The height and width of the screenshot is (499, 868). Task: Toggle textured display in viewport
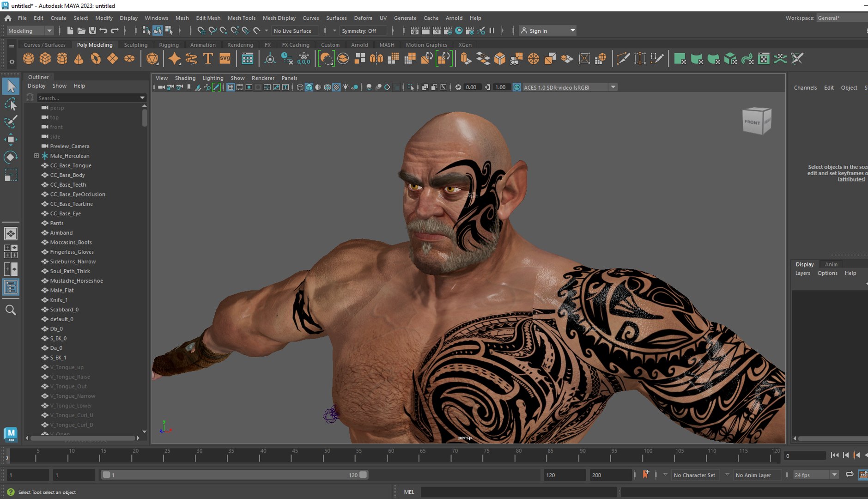(336, 87)
